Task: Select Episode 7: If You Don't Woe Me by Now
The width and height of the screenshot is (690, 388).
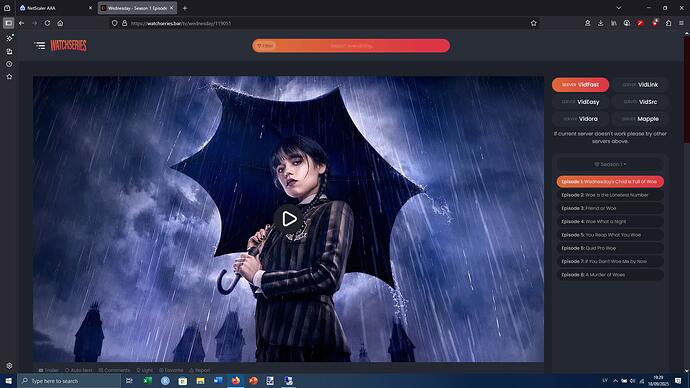Action: pos(610,261)
